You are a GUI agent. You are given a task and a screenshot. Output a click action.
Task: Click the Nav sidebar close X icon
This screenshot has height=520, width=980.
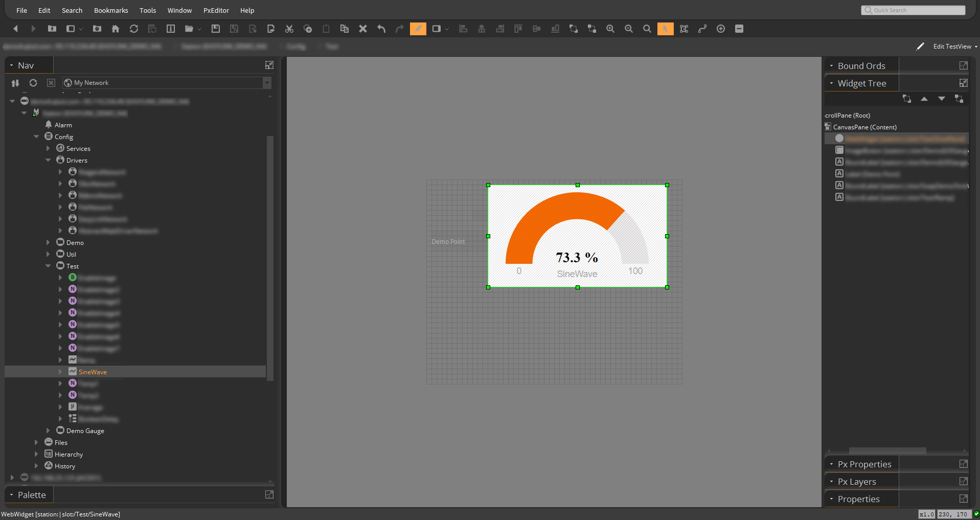(51, 83)
